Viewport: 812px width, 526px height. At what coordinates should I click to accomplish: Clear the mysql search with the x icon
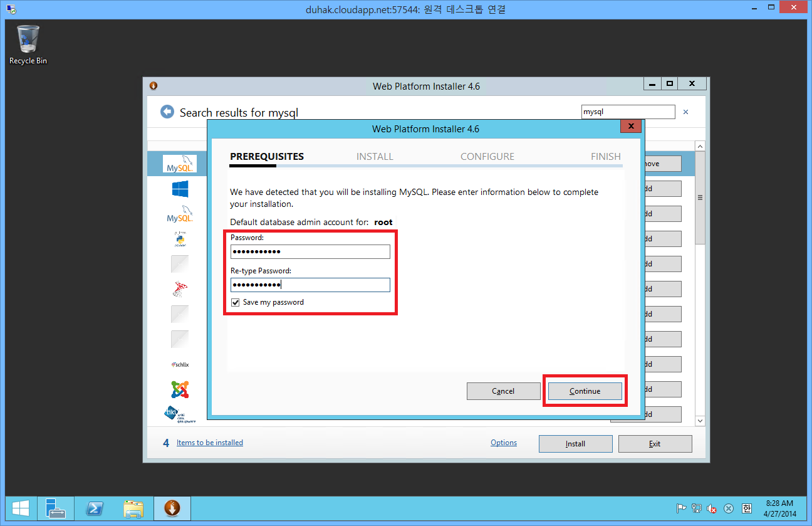point(685,112)
